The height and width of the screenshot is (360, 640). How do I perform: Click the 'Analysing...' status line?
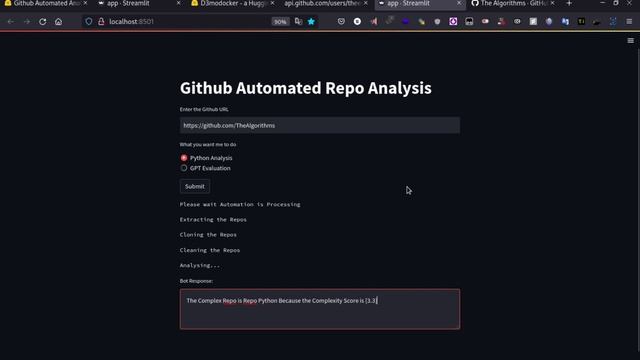pyautogui.click(x=200, y=265)
